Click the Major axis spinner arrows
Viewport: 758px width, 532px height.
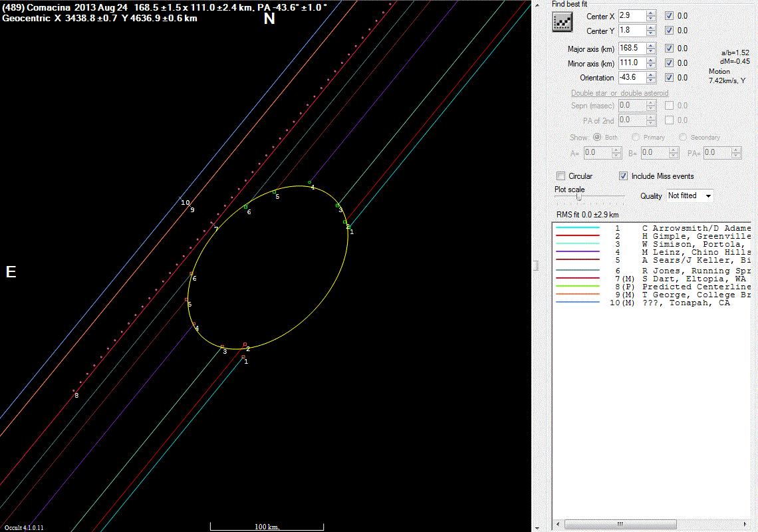click(651, 49)
